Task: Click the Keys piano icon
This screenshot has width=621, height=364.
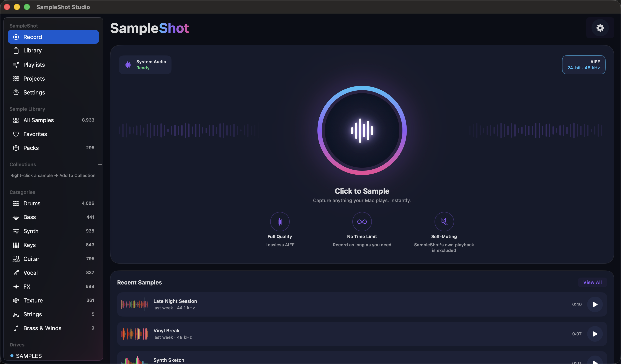Action: click(16, 245)
